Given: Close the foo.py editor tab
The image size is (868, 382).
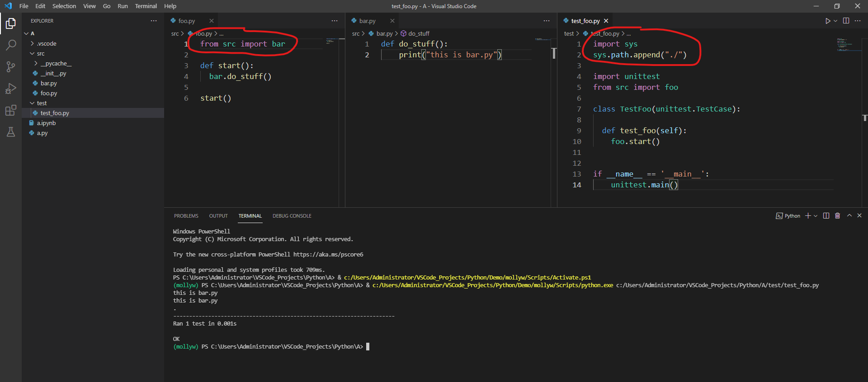Looking at the screenshot, I should coord(211,21).
